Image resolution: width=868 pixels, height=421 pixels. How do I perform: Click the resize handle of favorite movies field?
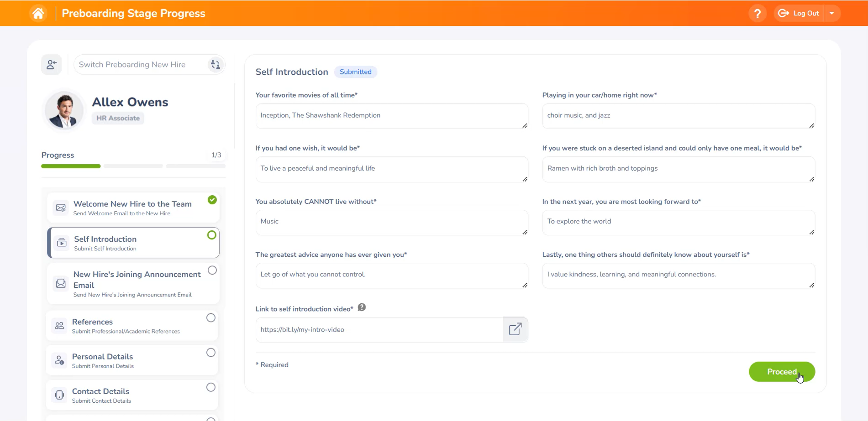(525, 126)
